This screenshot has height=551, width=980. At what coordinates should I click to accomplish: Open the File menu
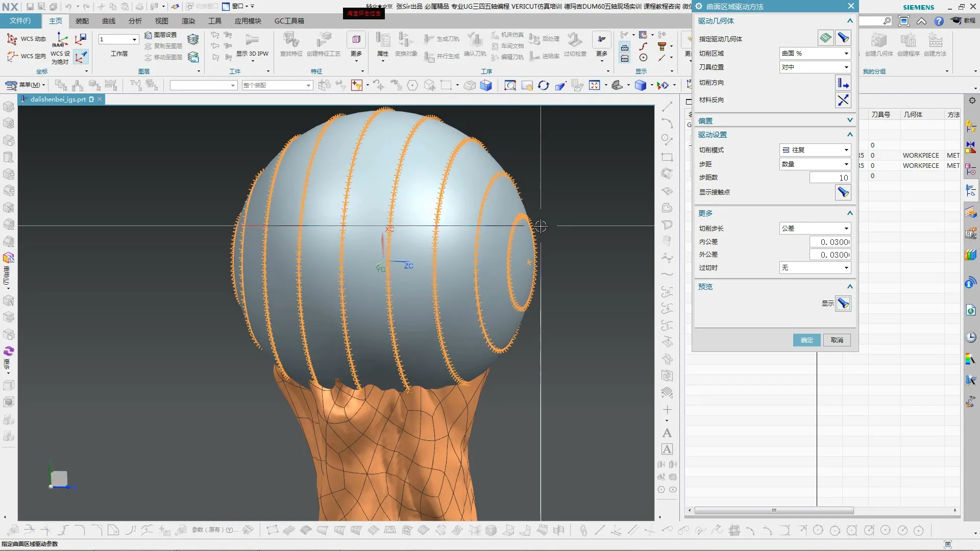pos(20,21)
